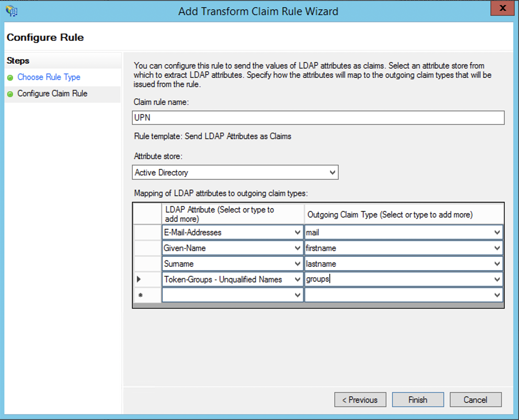Click the asterisk new-row indicator in the table
Screen dimensions: 519x420
[140, 295]
